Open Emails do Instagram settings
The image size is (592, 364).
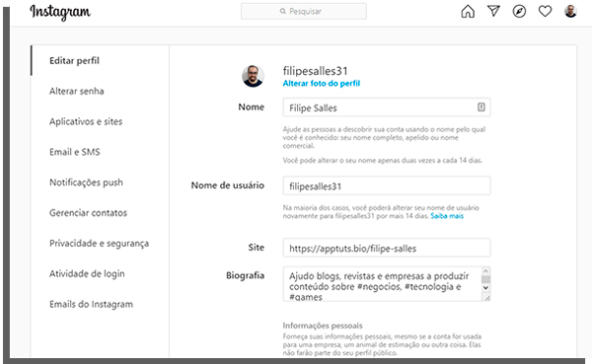pyautogui.click(x=92, y=305)
